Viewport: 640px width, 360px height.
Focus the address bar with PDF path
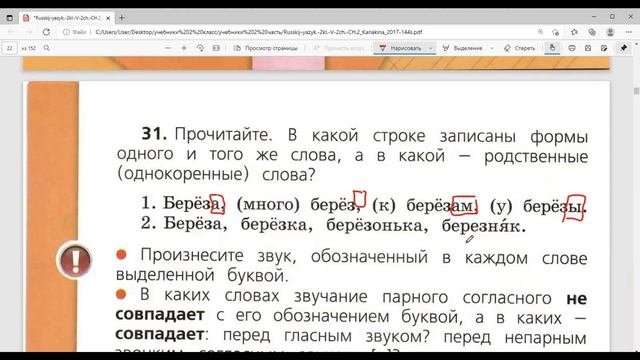(258, 32)
